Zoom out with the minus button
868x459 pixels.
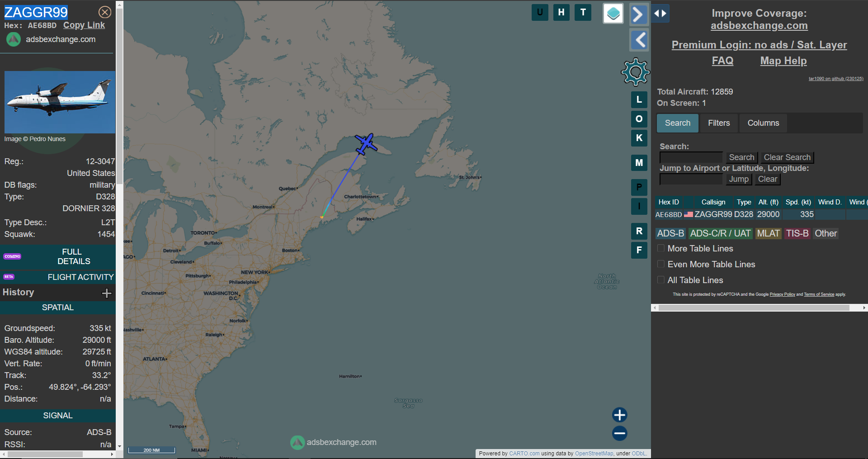pyautogui.click(x=620, y=433)
